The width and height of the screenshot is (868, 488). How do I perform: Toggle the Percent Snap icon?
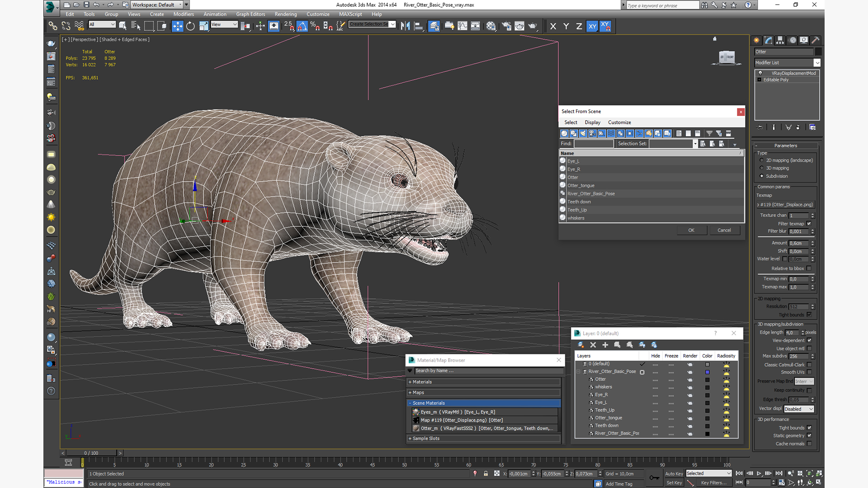click(x=315, y=26)
